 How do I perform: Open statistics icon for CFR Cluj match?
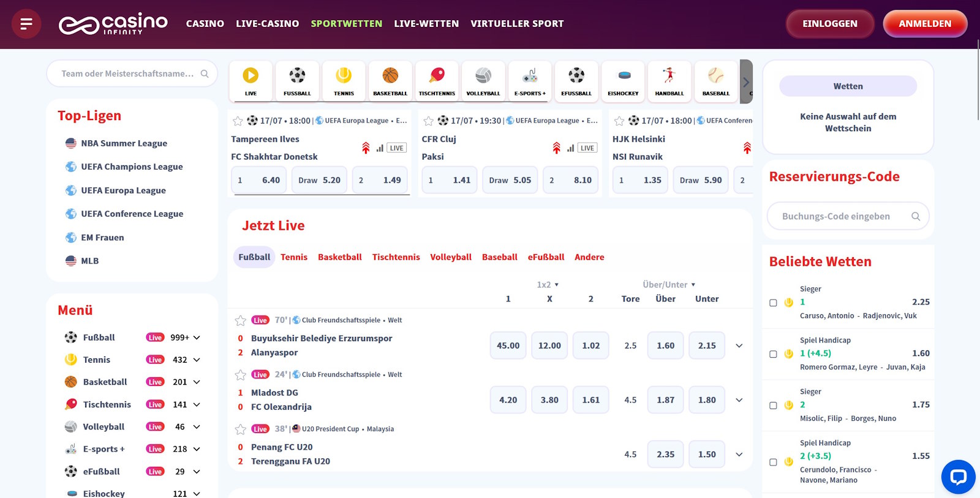[571, 148]
